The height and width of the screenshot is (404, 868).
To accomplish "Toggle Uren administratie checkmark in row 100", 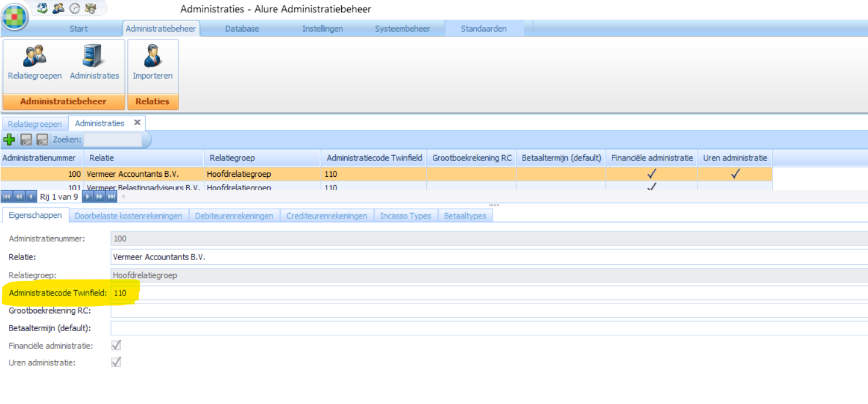I will click(x=735, y=174).
